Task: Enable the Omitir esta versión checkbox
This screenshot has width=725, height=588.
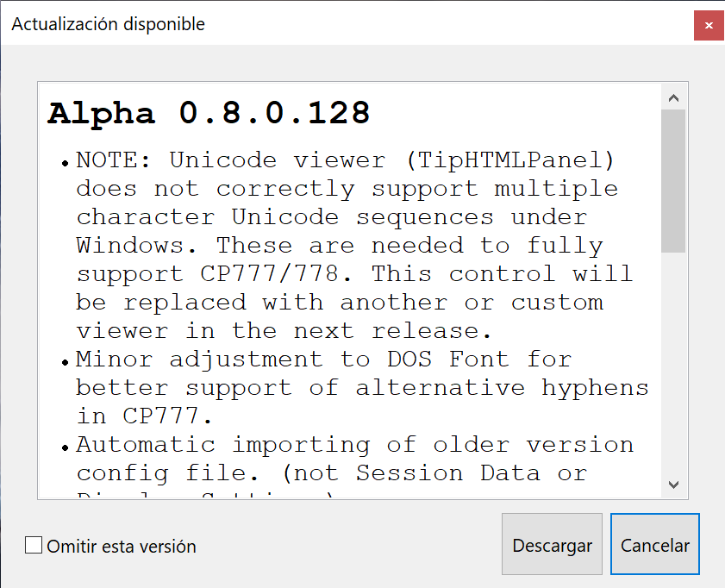Action: click(34, 545)
